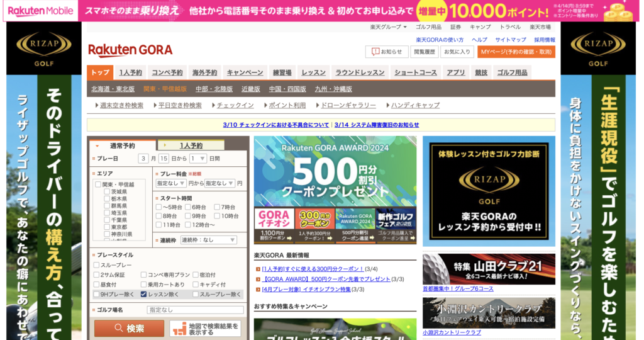Viewport: 644px width, 340px height.
Task: Open ポイント利用 link
Action: (287, 105)
